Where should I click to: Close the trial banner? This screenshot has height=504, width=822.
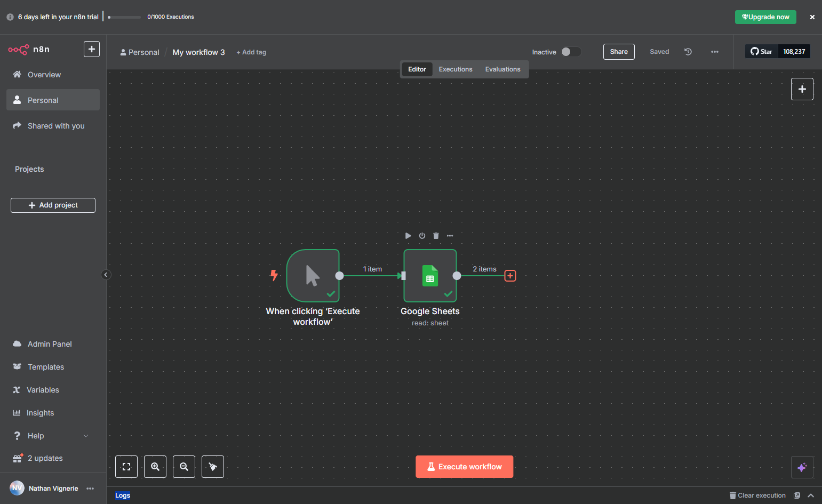[x=812, y=17]
